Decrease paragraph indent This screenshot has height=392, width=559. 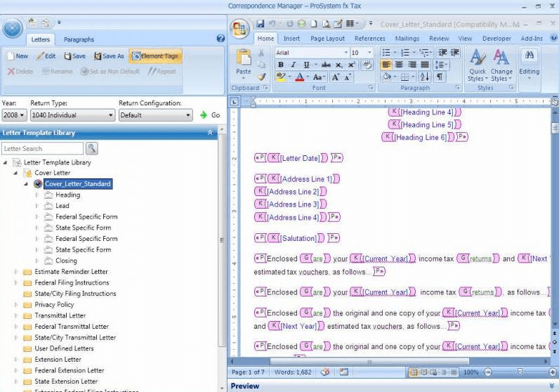pos(442,53)
